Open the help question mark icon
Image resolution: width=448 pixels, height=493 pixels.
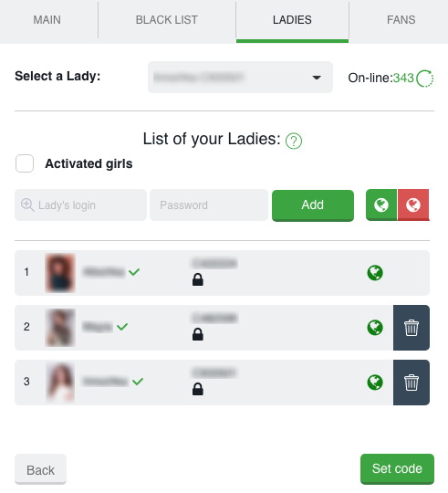click(294, 141)
